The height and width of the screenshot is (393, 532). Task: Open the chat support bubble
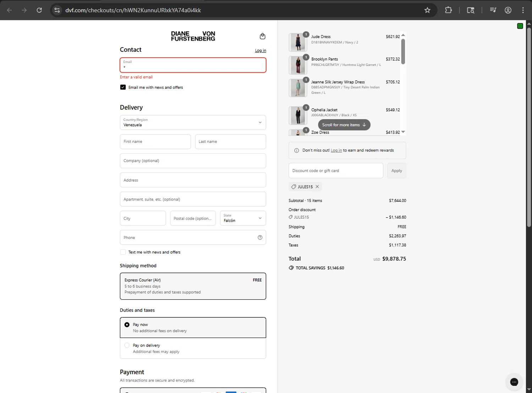click(x=514, y=382)
